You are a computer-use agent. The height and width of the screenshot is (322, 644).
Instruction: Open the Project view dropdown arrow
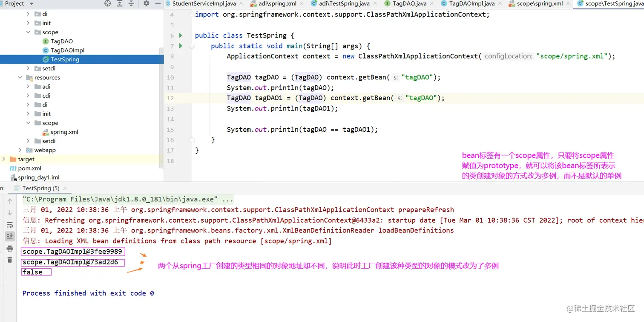click(x=31, y=3)
